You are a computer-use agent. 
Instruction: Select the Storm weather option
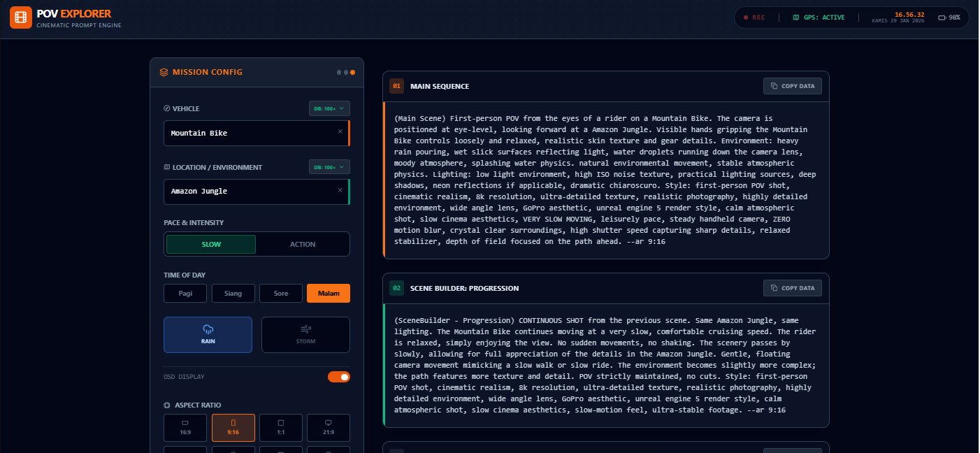pos(305,335)
